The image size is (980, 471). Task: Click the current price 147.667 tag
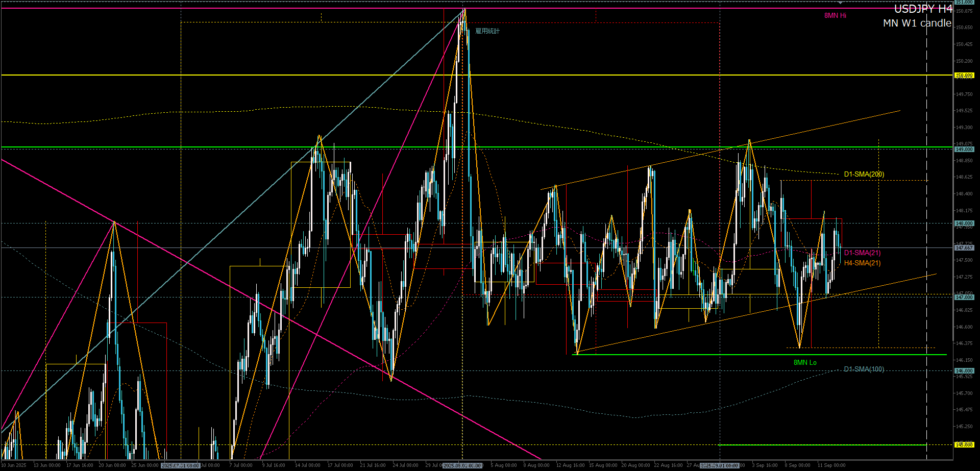(x=964, y=248)
